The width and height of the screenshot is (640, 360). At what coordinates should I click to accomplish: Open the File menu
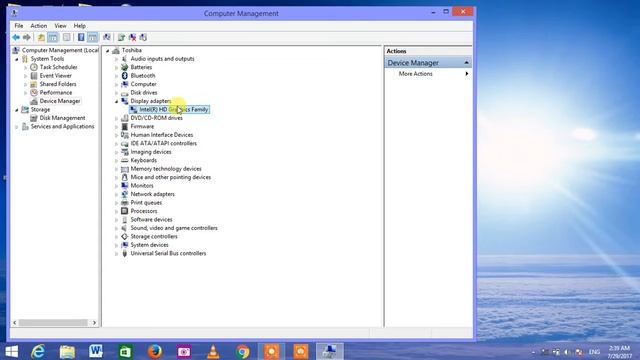coord(19,26)
